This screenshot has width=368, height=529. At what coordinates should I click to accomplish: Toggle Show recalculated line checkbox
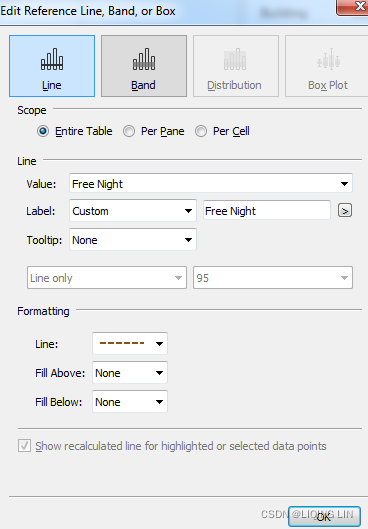click(24, 446)
